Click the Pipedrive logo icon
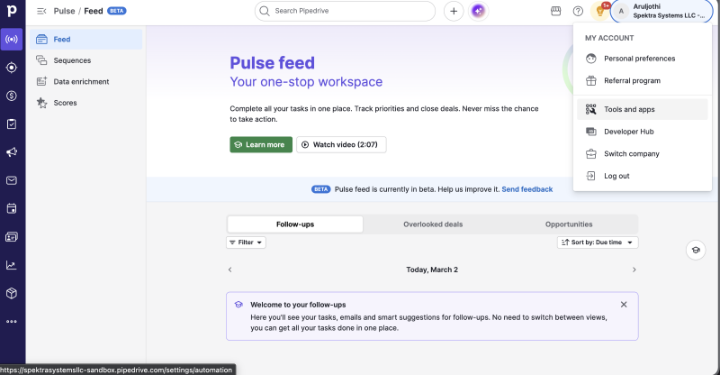The height and width of the screenshot is (375, 720). (11, 11)
